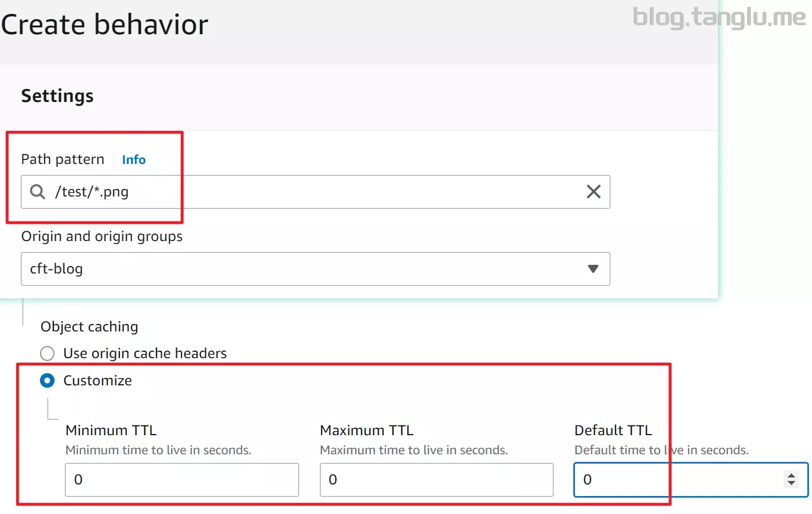Viewport: 812px width, 514px height.
Task: Click the Origin and origin groups label
Action: click(102, 236)
